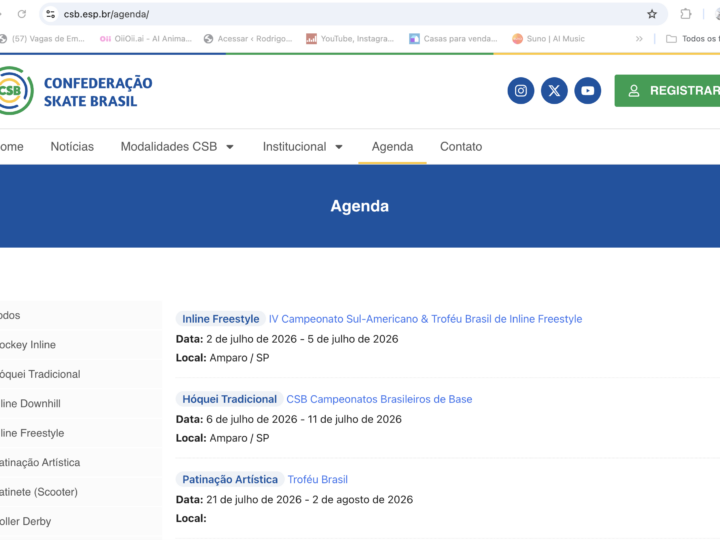720x540 pixels.
Task: Open the Modalidades CSB menu
Action: click(x=169, y=146)
